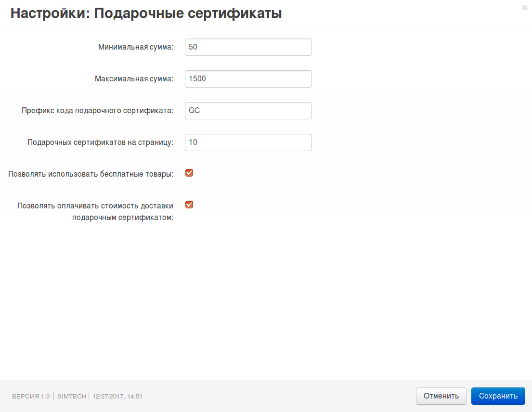Click the 'SIMTECH' developer name in footer

click(x=72, y=397)
